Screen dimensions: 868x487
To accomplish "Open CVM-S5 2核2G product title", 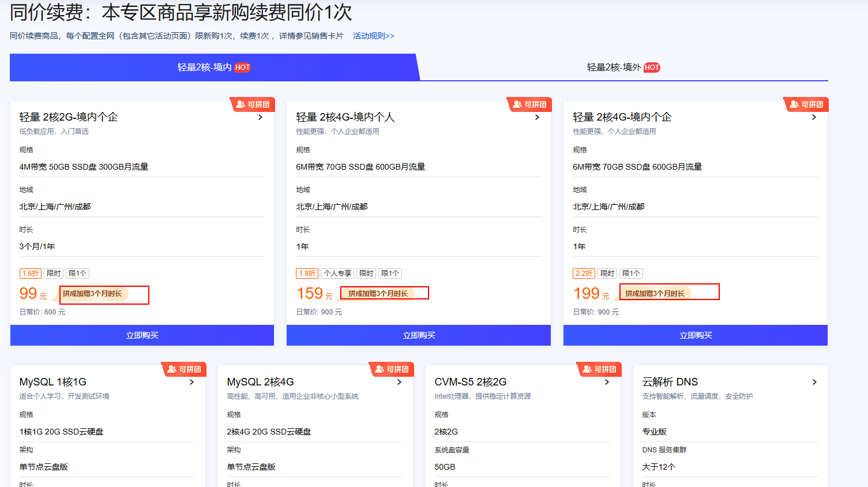I will (471, 382).
